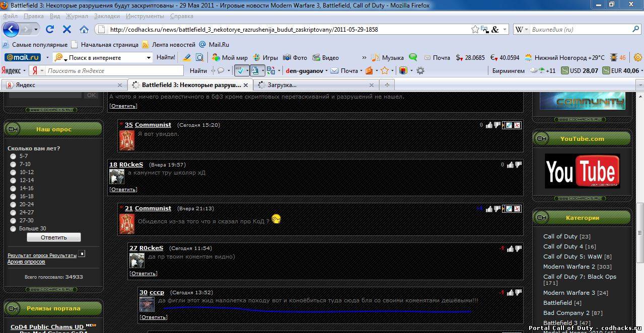Click the Mail.Ru highlighter pen icon
Screen dimensions: 644x333
point(187,57)
